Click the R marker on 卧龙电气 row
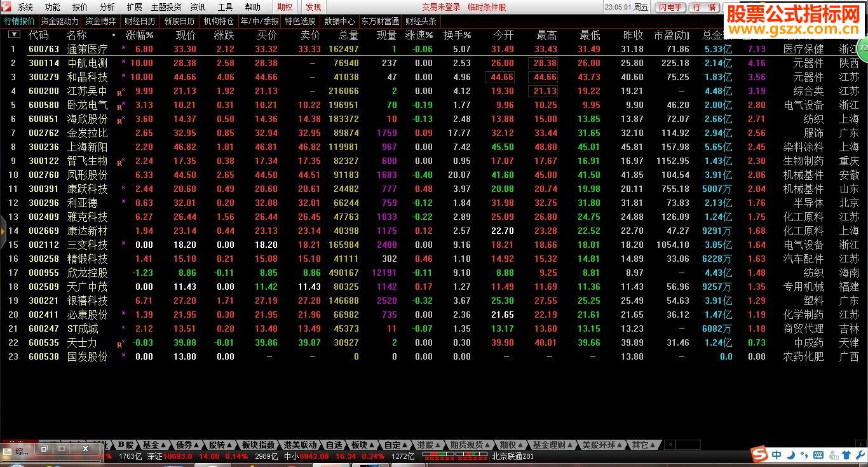The image size is (868, 467). (x=119, y=106)
